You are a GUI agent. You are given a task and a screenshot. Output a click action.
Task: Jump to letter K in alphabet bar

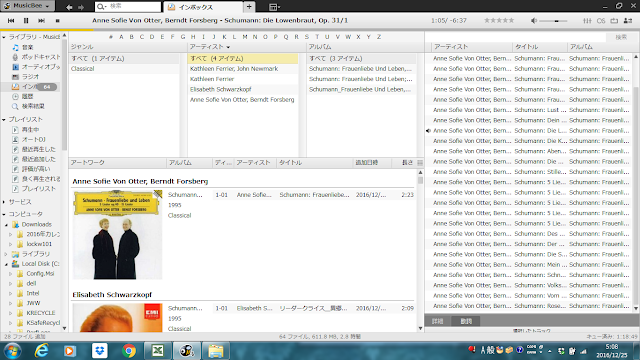coord(224,37)
